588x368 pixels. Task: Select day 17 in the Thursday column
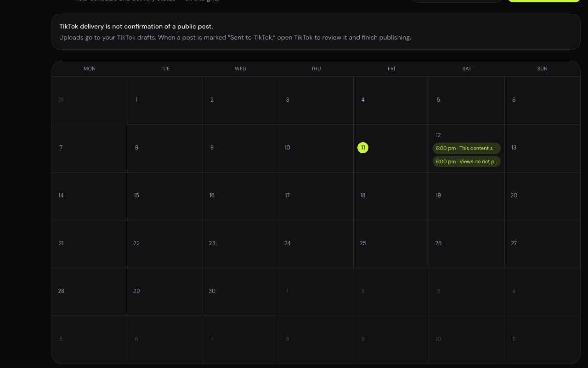287,195
